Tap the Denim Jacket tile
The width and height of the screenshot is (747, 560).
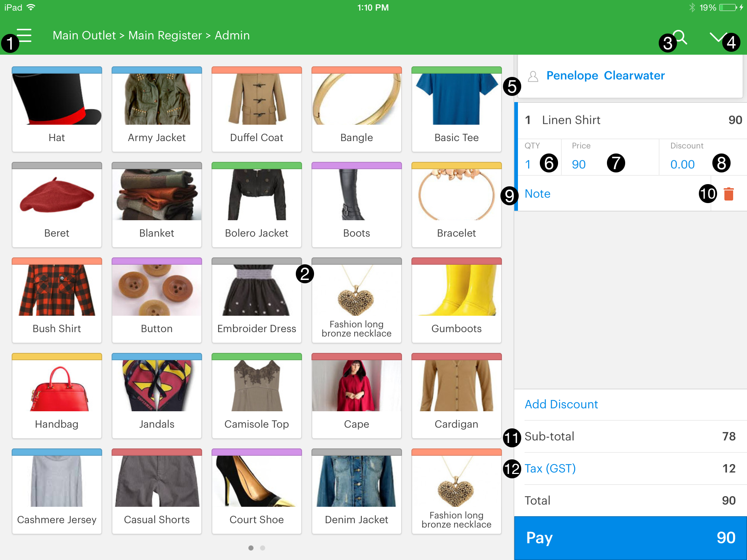coord(356,491)
